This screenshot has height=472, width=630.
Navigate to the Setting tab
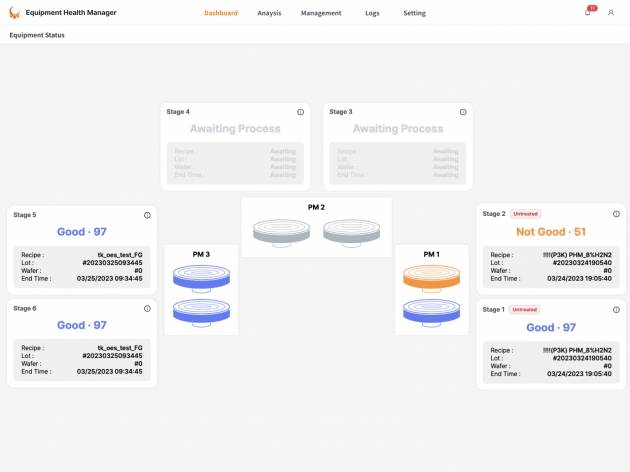[x=414, y=13]
